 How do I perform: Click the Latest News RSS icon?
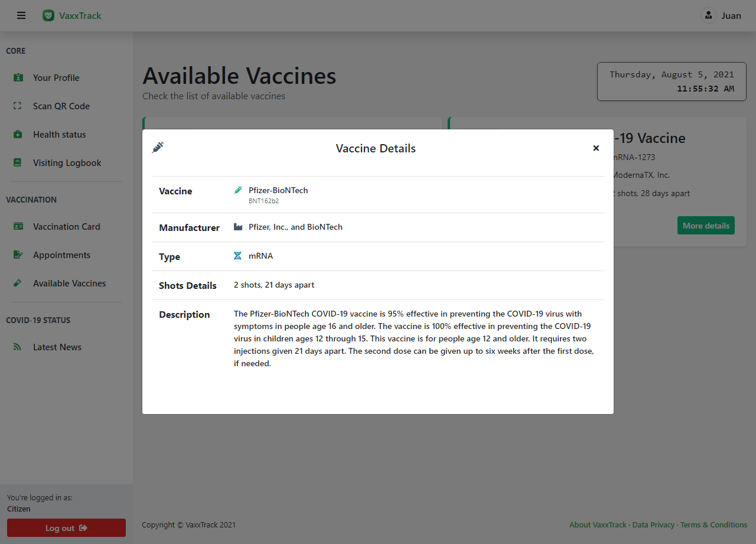point(18,347)
